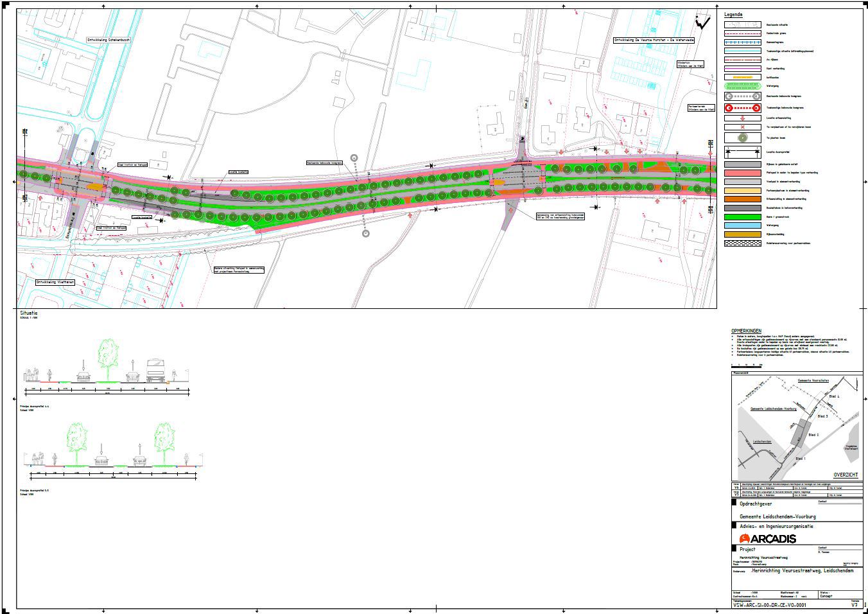Click the red arrow driveway location legend symbol
Image resolution: width=868 pixels, height=614 pixels.
[x=743, y=118]
